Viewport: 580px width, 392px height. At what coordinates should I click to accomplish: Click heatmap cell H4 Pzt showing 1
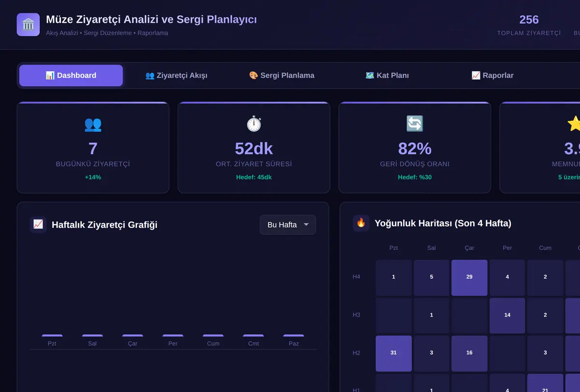(x=393, y=277)
